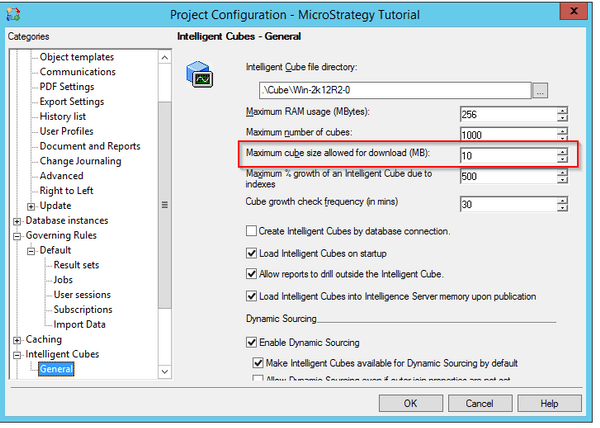Click the OK button
Image resolution: width=600 pixels, height=428 pixels.
[411, 403]
